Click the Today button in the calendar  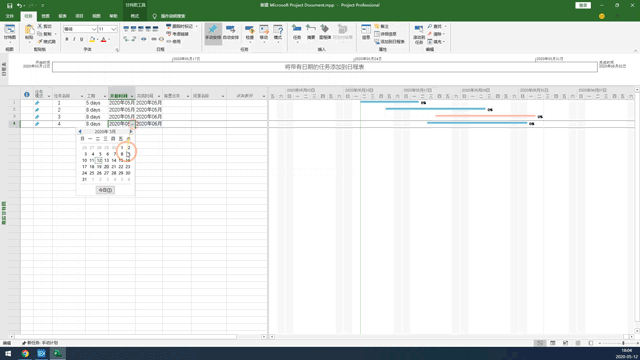pos(105,190)
